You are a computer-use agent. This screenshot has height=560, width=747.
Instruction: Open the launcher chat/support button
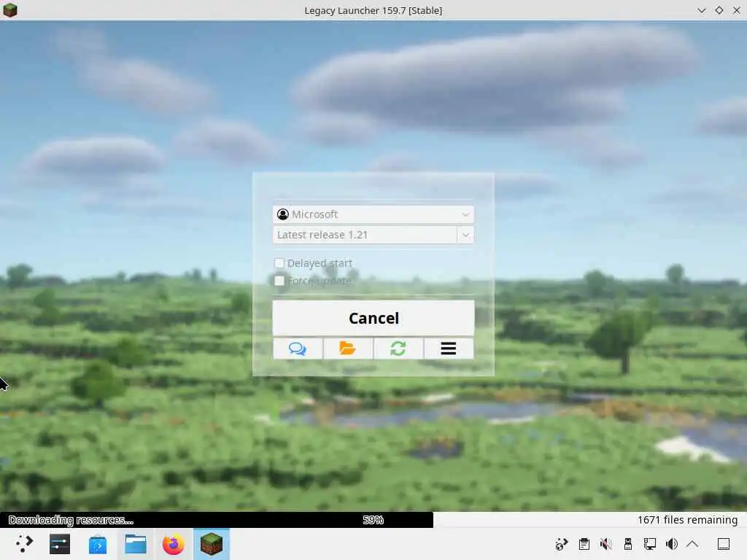[x=298, y=349]
